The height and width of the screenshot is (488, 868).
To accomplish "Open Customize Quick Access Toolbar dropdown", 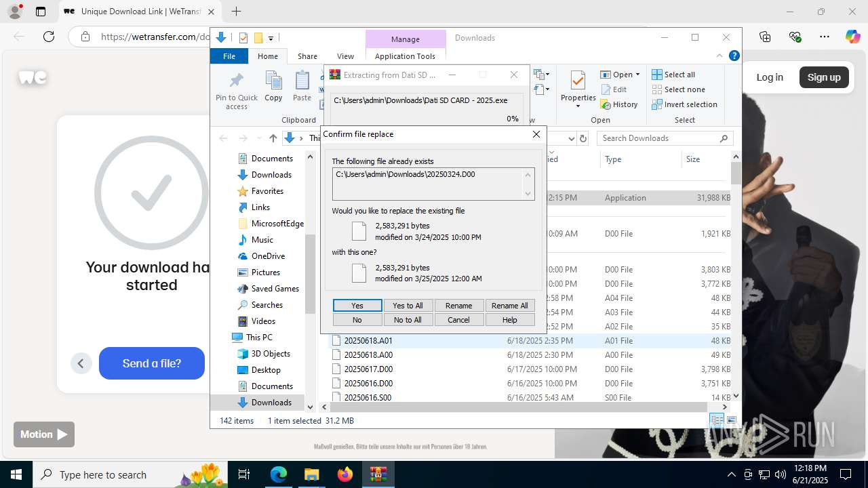I will (271, 38).
